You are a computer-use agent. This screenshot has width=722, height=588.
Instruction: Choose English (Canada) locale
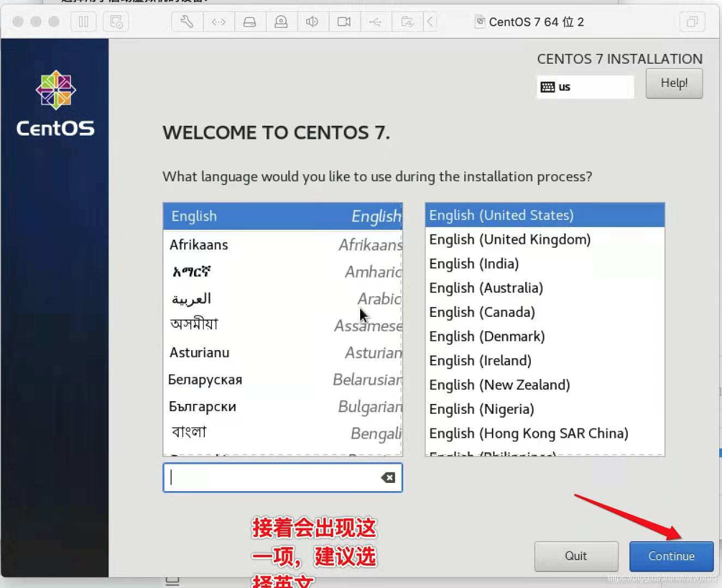[x=545, y=312]
